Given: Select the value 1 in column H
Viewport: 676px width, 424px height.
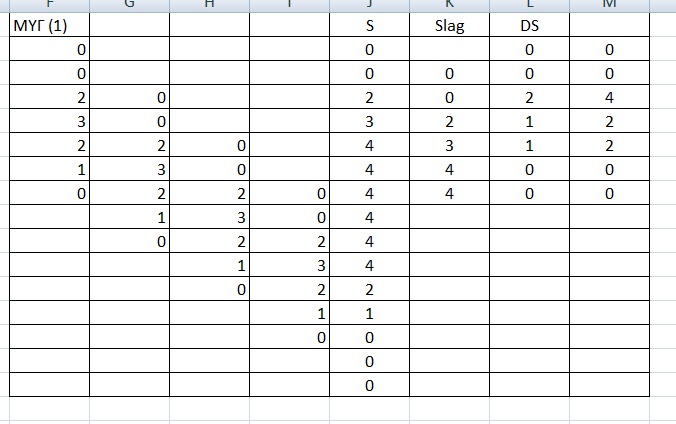Looking at the screenshot, I should (209, 266).
